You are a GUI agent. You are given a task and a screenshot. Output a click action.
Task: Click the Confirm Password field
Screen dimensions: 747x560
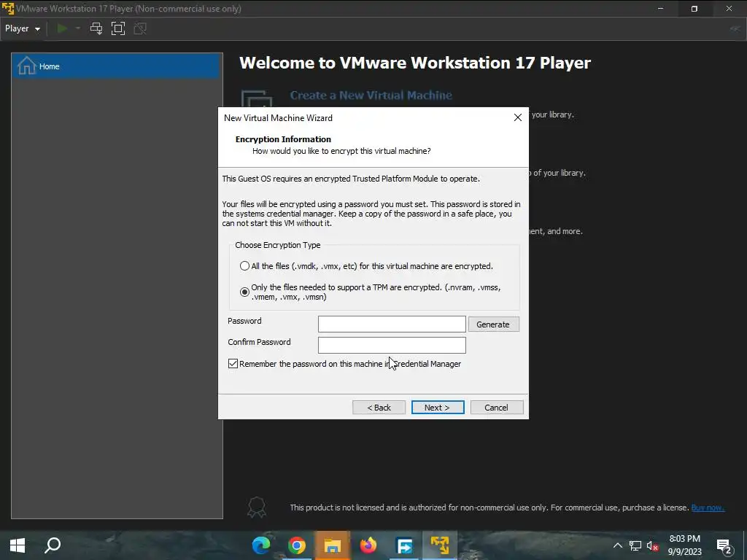pos(392,345)
